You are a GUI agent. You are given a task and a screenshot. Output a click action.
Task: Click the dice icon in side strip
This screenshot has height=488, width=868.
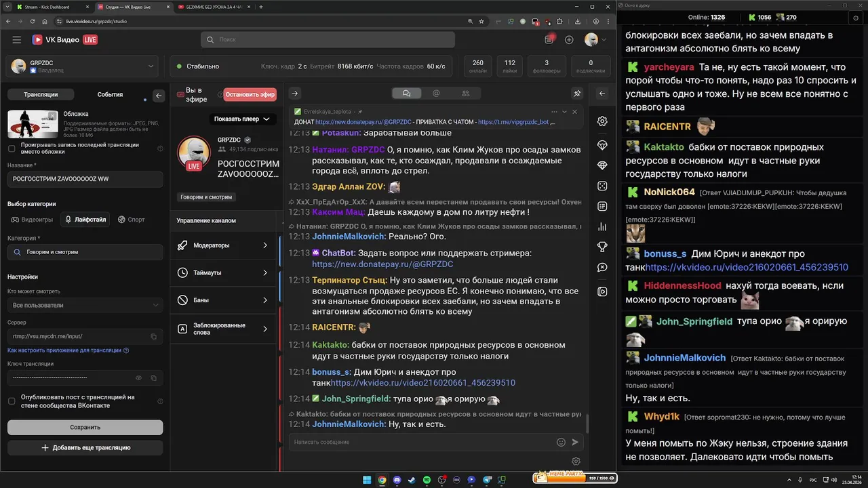pos(602,186)
